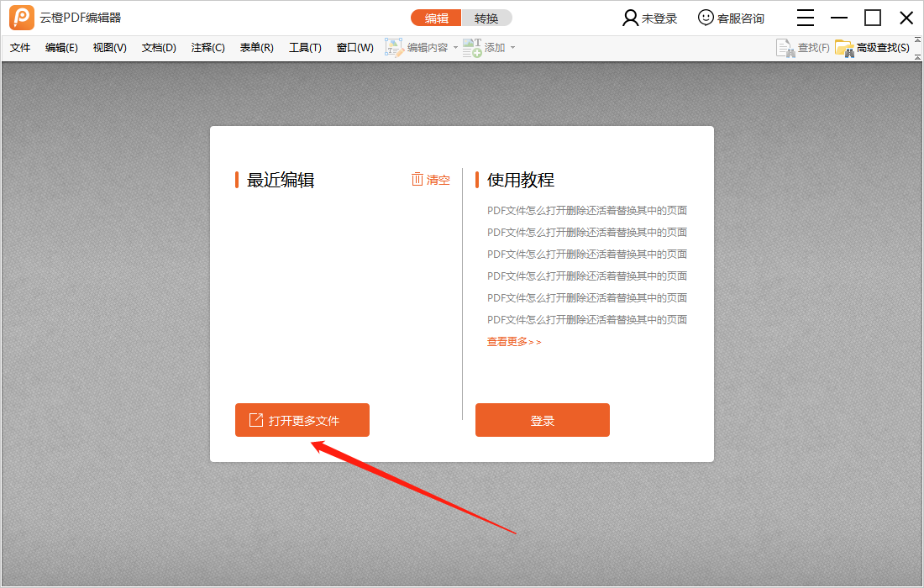The height and width of the screenshot is (588, 924).
Task: Click the orange 登录 button
Action: [542, 420]
